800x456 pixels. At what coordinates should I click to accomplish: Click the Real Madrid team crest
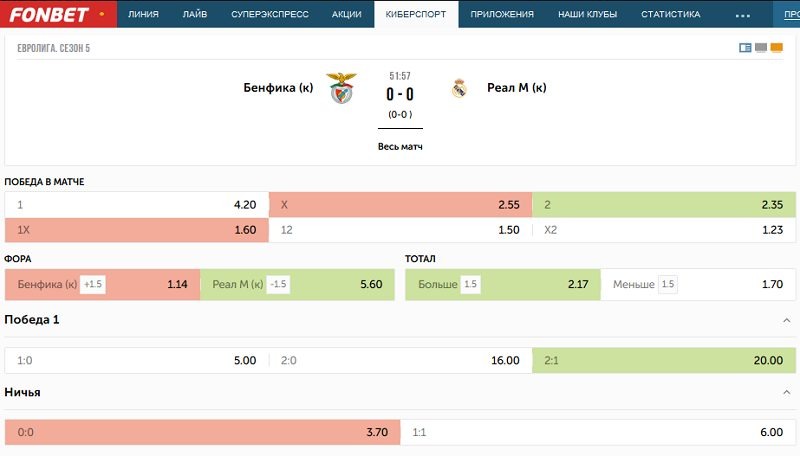pos(460,88)
